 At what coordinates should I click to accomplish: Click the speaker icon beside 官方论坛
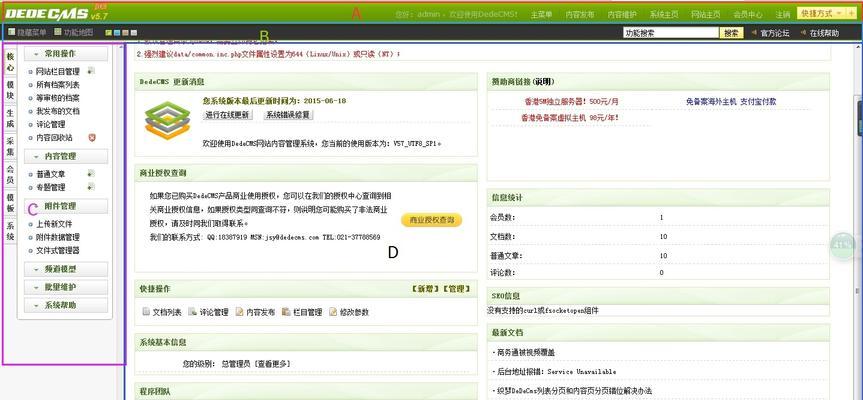pos(754,33)
